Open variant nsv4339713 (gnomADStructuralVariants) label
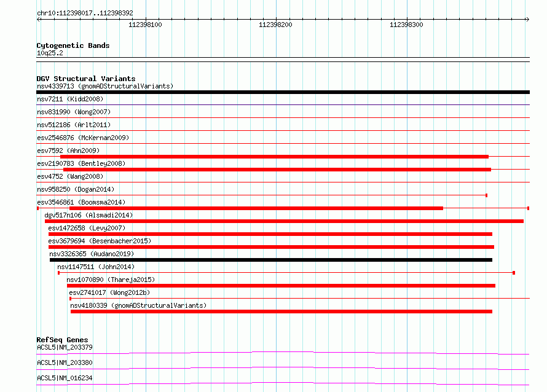This screenshot has width=547, height=392. coord(105,86)
